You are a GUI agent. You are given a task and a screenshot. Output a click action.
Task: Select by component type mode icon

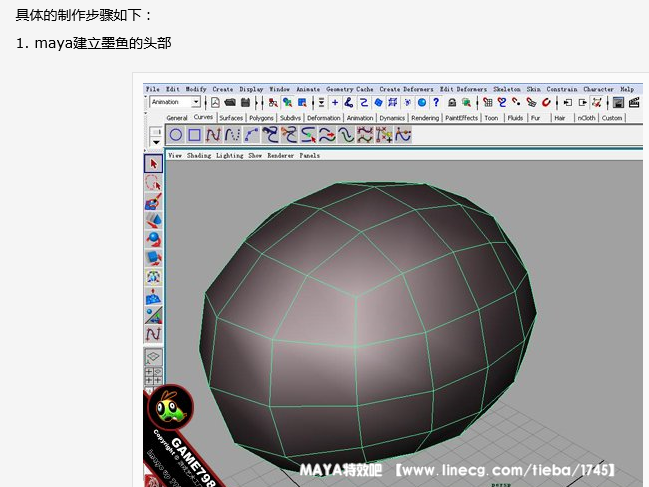point(302,102)
